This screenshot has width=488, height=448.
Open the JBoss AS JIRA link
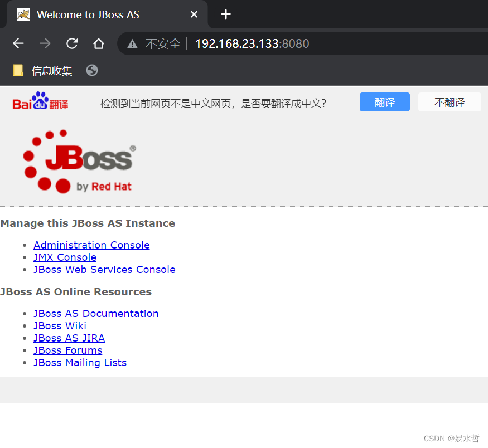[x=69, y=338]
